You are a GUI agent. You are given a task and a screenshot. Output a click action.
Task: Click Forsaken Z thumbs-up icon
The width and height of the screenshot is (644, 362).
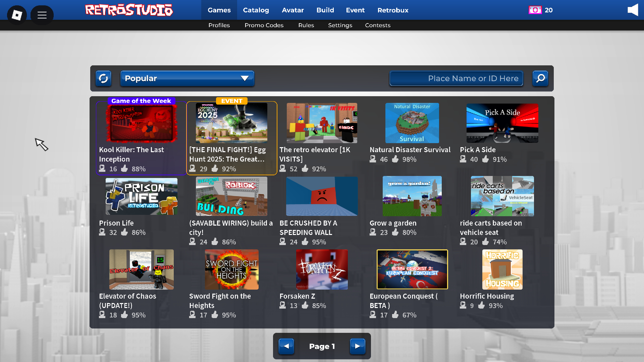pyautogui.click(x=305, y=305)
